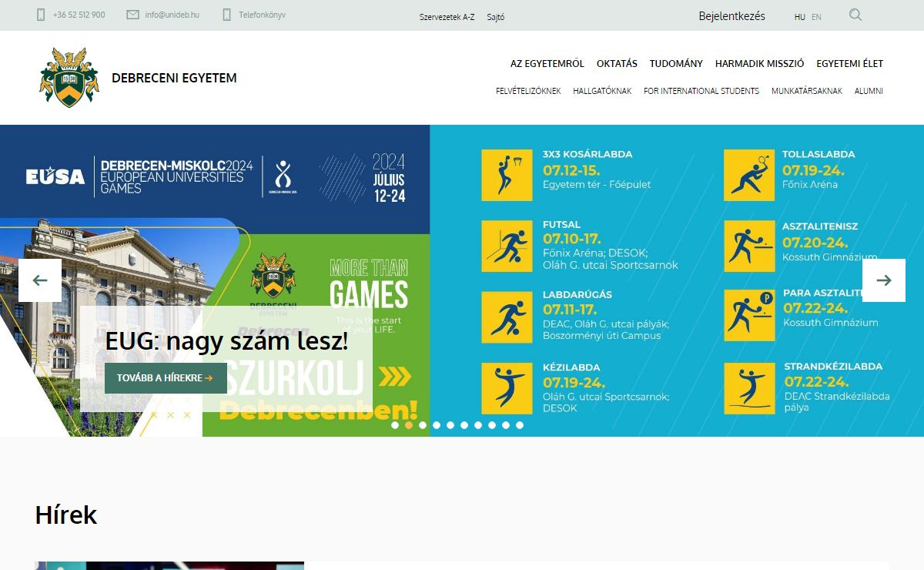Viewport: 924px width, 570px height.
Task: Click the Kézilabda handball pictogram
Action: 507,388
